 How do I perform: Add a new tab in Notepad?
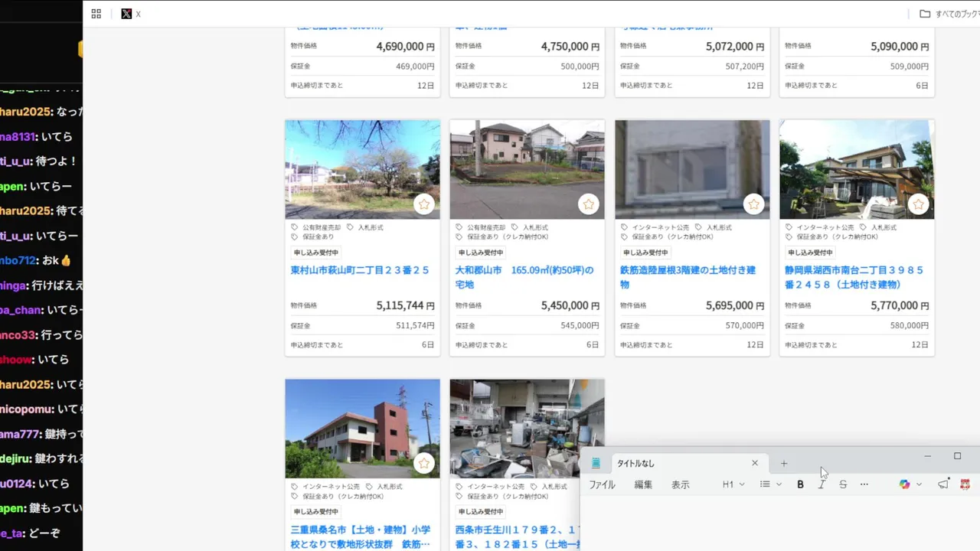pyautogui.click(x=784, y=463)
